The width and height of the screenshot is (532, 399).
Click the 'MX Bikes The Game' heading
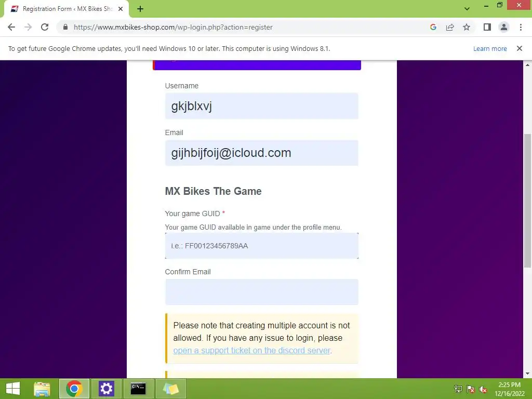tap(213, 191)
